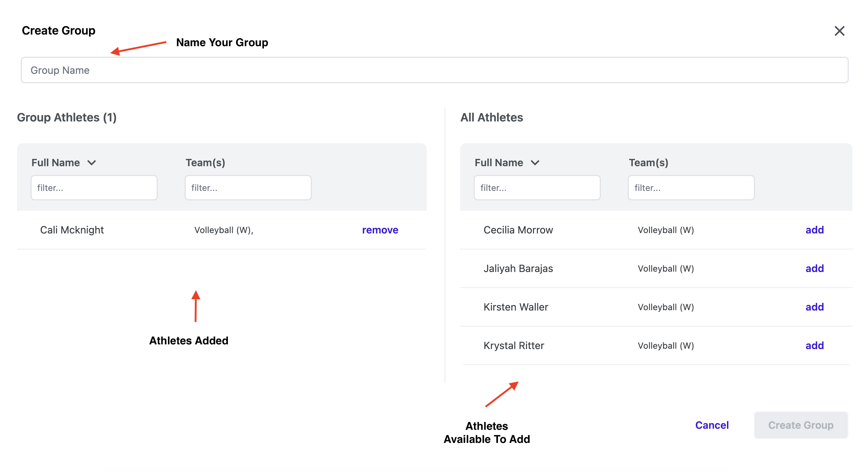Click the Create Group button
Screen dimensions: 868x472
[800, 425]
